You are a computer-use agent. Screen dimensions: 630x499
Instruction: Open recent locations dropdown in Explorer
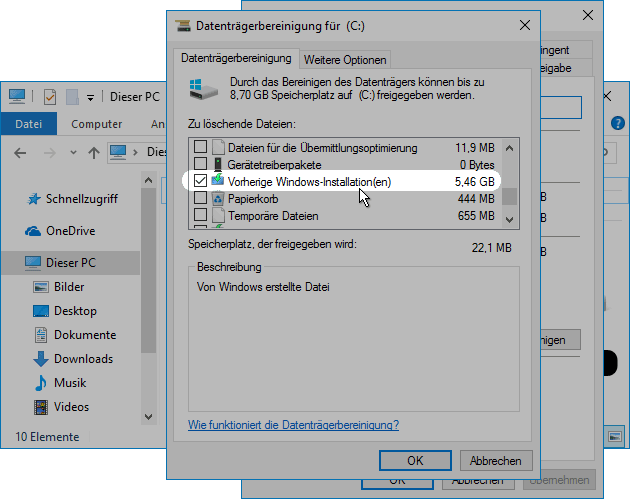pos(73,153)
